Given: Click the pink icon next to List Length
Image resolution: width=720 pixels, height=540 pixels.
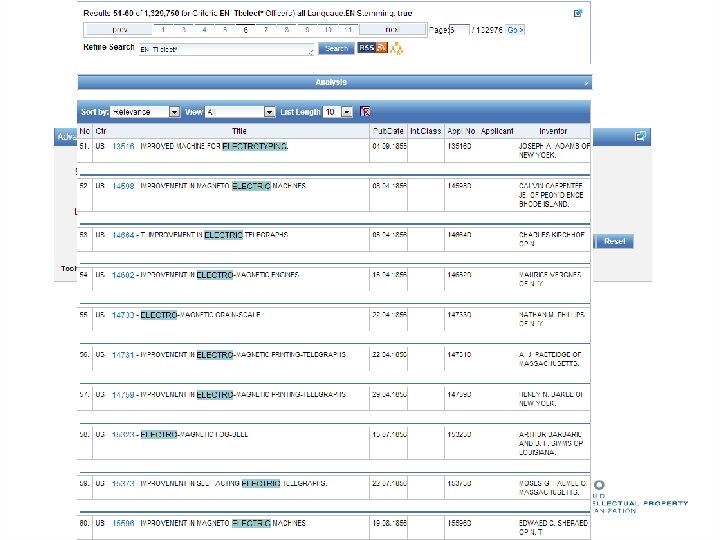Looking at the screenshot, I should pyautogui.click(x=365, y=112).
